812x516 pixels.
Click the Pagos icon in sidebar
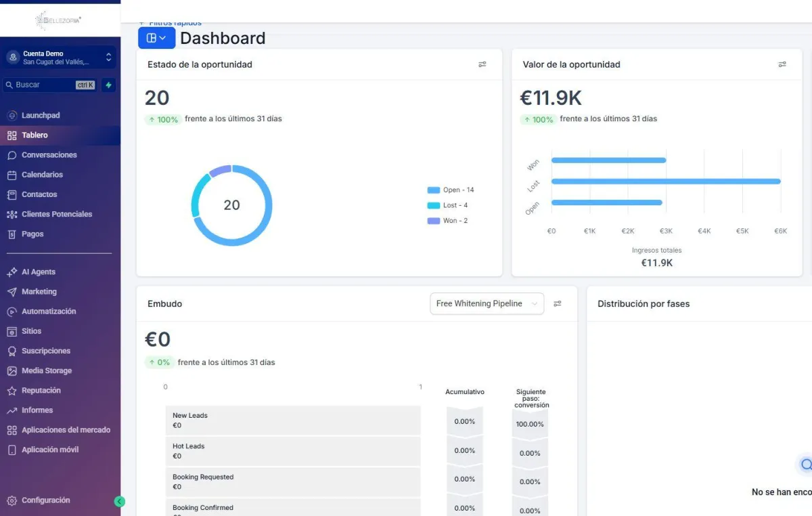point(12,234)
